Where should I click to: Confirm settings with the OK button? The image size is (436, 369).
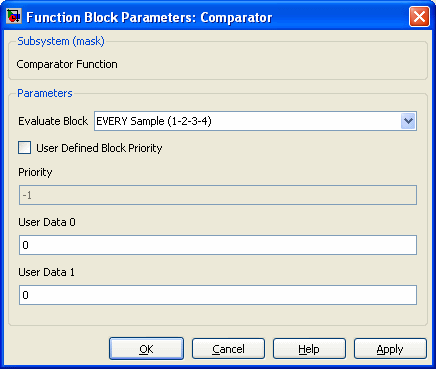(x=146, y=349)
